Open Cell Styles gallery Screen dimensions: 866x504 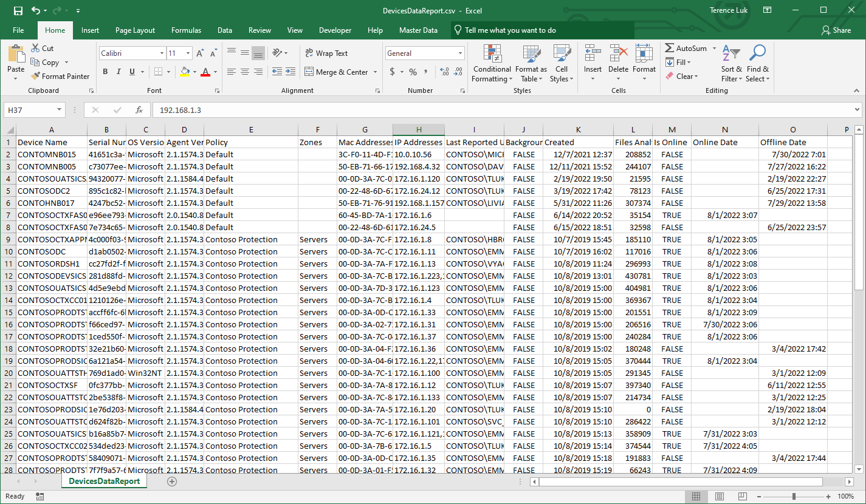tap(561, 63)
